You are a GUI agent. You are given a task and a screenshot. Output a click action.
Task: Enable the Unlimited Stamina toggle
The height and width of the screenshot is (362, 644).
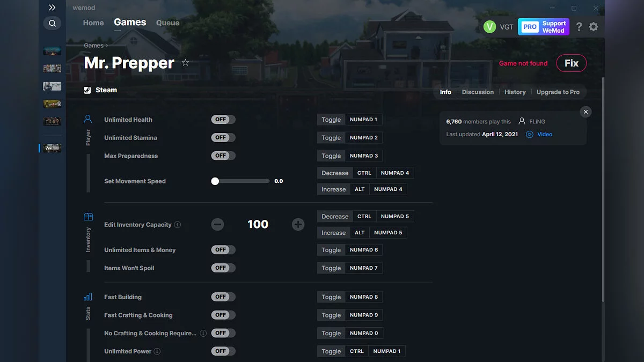223,138
